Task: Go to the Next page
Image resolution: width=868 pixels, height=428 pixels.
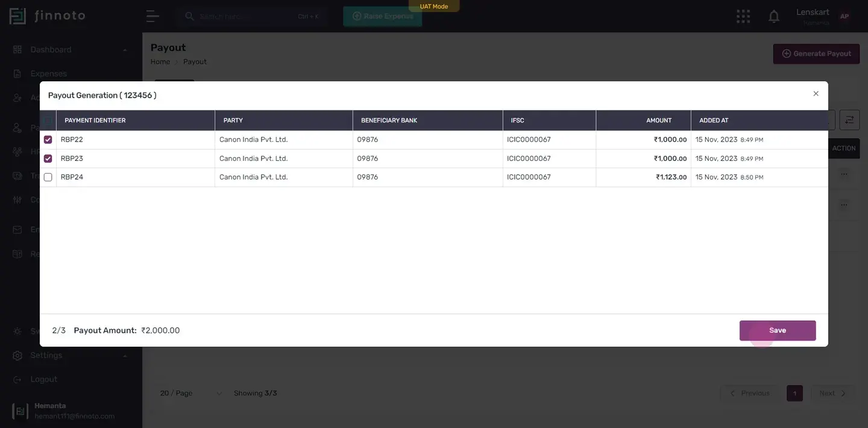Action: (833, 393)
